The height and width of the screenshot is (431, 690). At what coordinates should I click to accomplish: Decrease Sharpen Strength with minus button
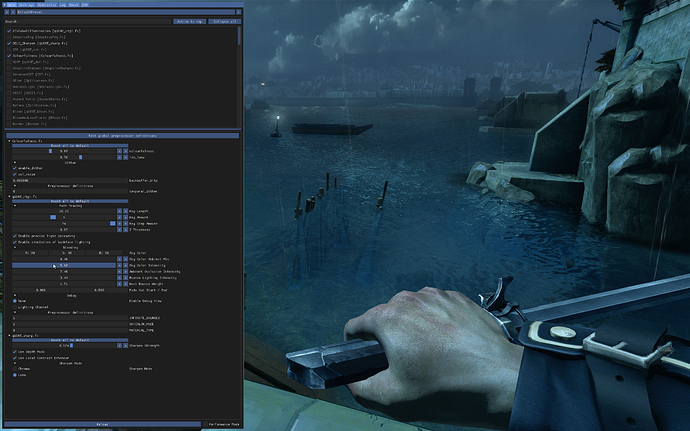click(x=119, y=346)
